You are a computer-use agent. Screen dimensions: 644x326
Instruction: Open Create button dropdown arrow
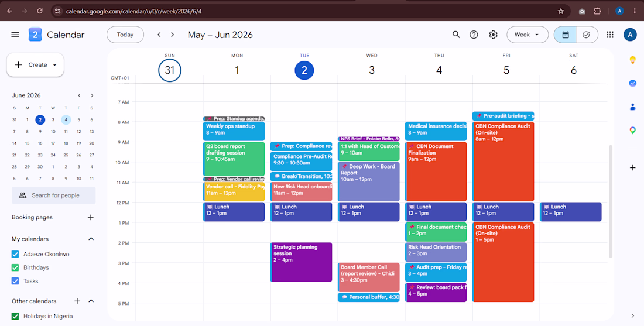point(54,65)
